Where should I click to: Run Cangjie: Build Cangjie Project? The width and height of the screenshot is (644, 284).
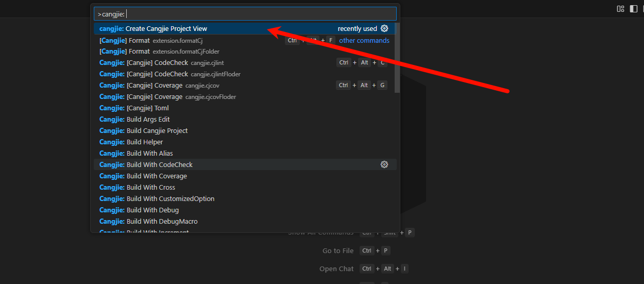[x=245, y=130]
